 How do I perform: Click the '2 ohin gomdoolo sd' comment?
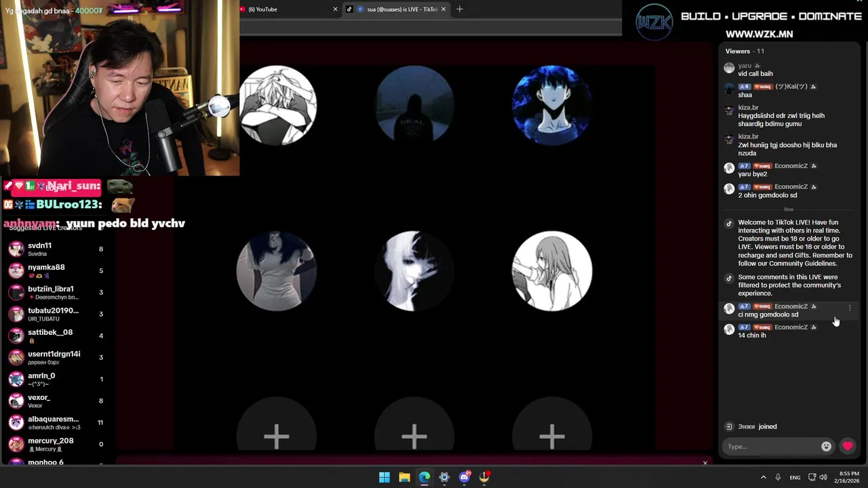768,195
